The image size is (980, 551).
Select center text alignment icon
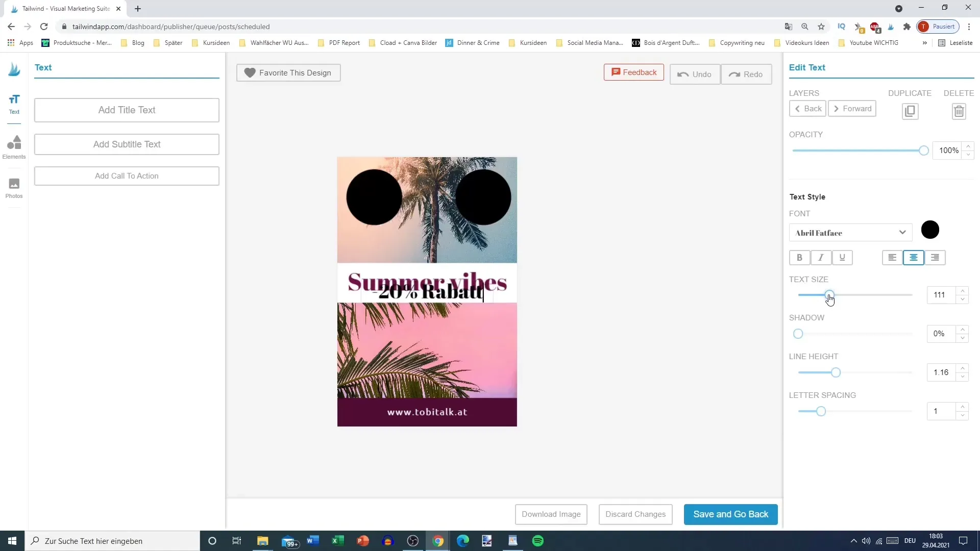(x=914, y=258)
